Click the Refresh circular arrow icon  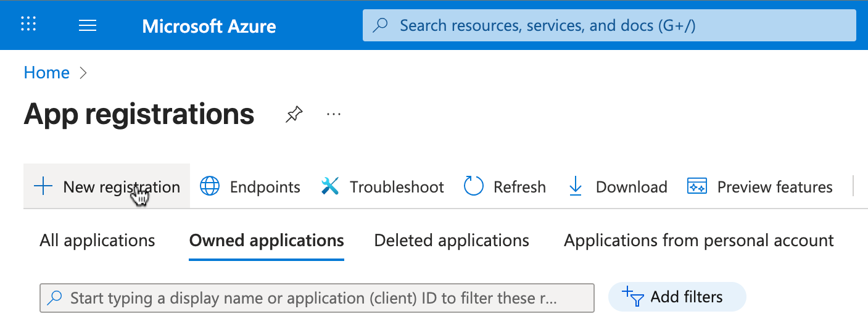tap(473, 186)
